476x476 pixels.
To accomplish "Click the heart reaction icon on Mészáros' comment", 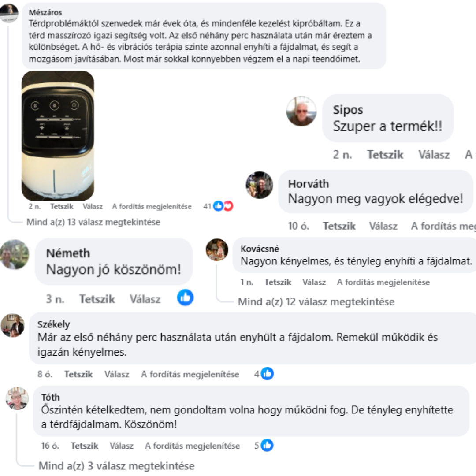I will (228, 206).
